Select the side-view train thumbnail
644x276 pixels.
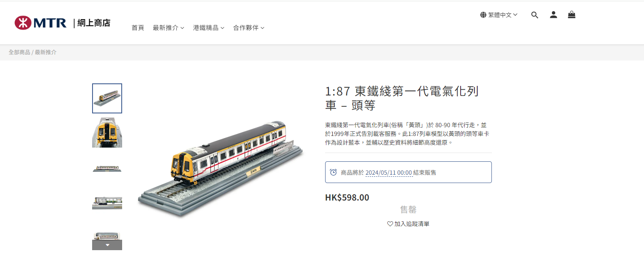pos(107,168)
